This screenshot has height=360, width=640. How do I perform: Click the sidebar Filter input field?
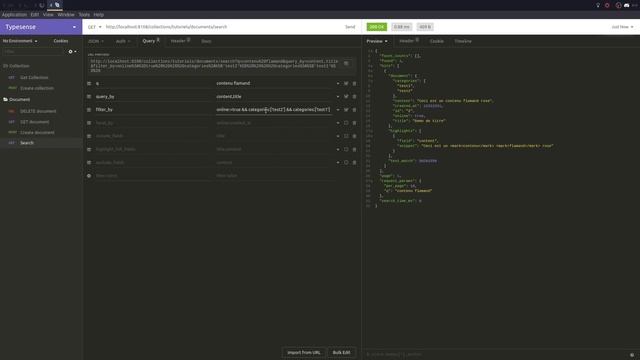point(33,52)
